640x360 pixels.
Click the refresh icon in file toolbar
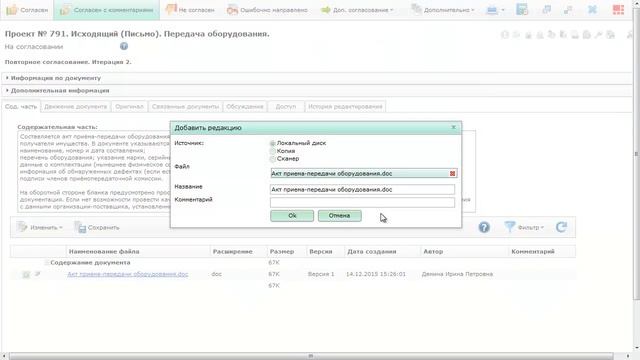(561, 227)
